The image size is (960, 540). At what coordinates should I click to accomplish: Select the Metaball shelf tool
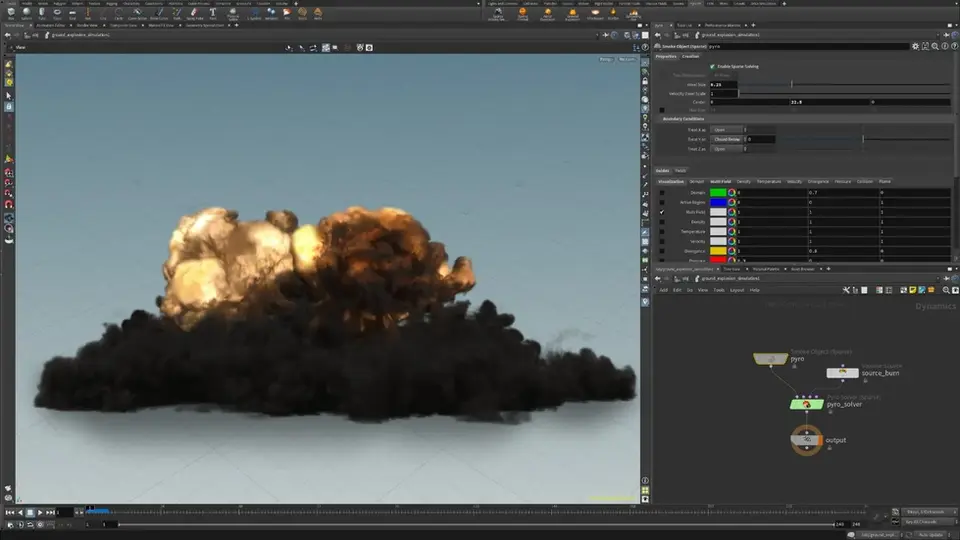[x=271, y=13]
